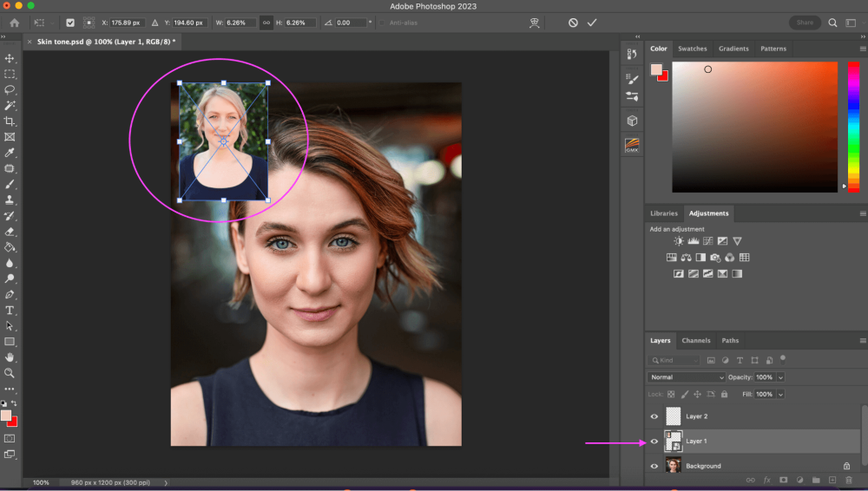
Task: Hide Layer 2 using its eye icon
Action: [654, 416]
